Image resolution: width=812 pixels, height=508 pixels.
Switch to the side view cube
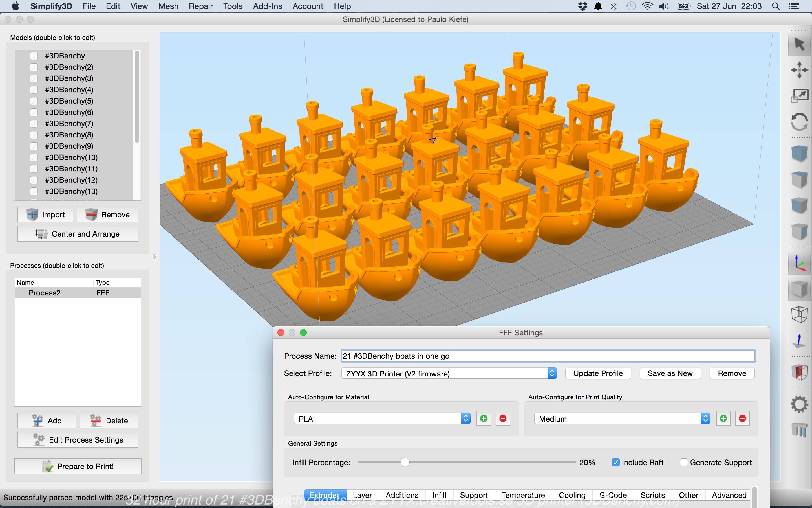799,231
